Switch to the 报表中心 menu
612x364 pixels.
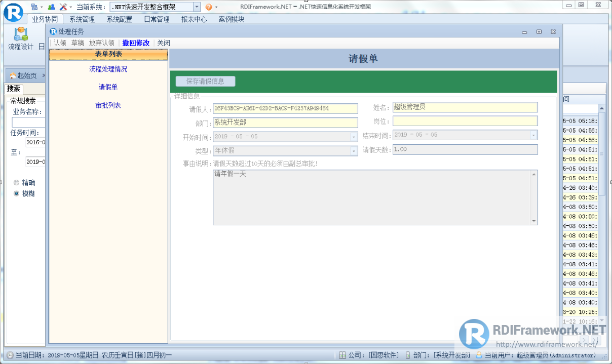pyautogui.click(x=195, y=19)
